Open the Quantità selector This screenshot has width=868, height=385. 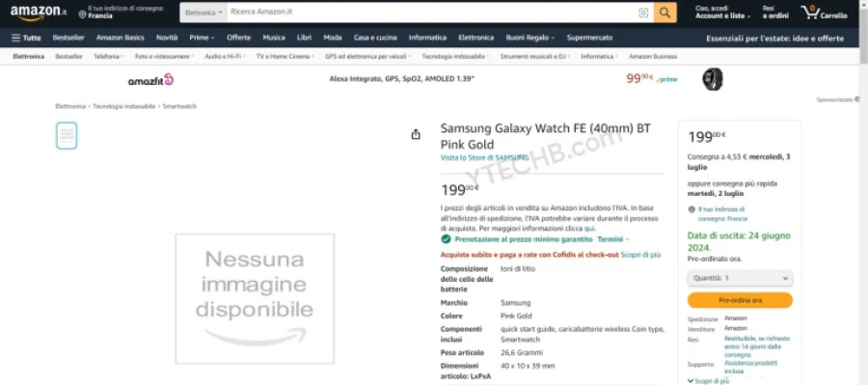click(x=740, y=278)
